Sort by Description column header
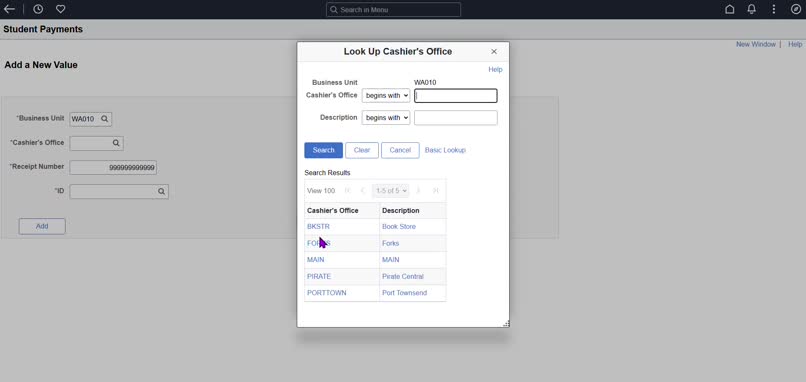 pos(400,211)
